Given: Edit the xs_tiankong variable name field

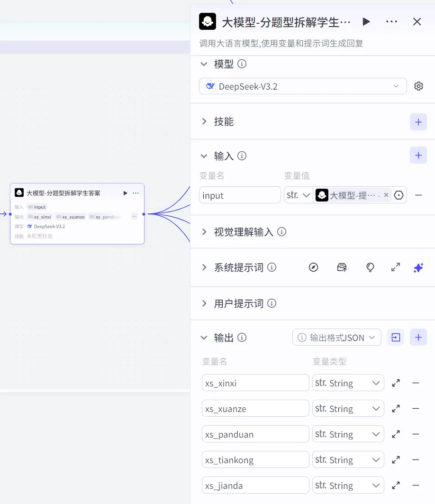Looking at the screenshot, I should (x=255, y=459).
